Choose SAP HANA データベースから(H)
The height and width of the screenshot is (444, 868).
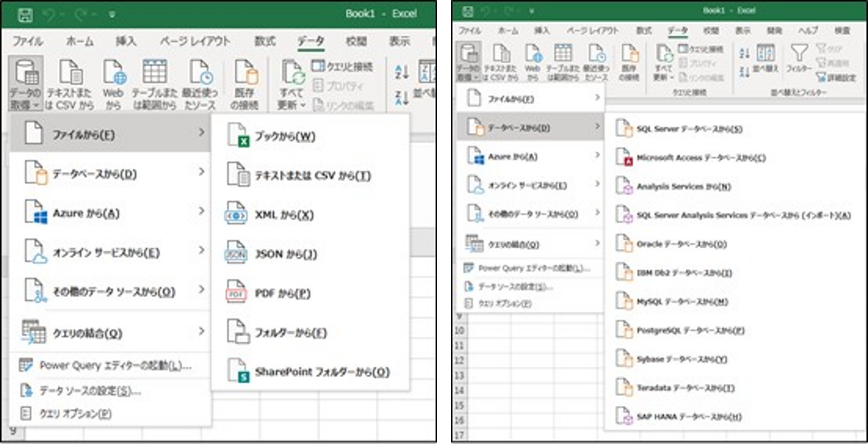pyautogui.click(x=688, y=417)
